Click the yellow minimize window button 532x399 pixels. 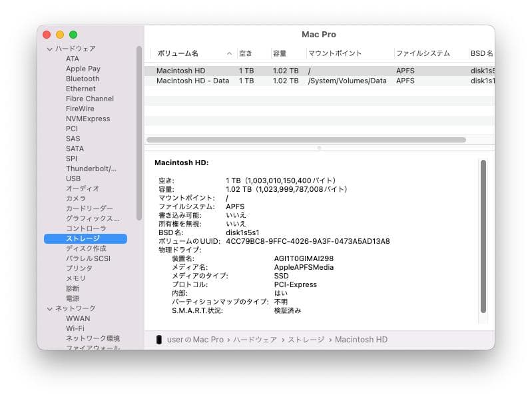tap(60, 35)
